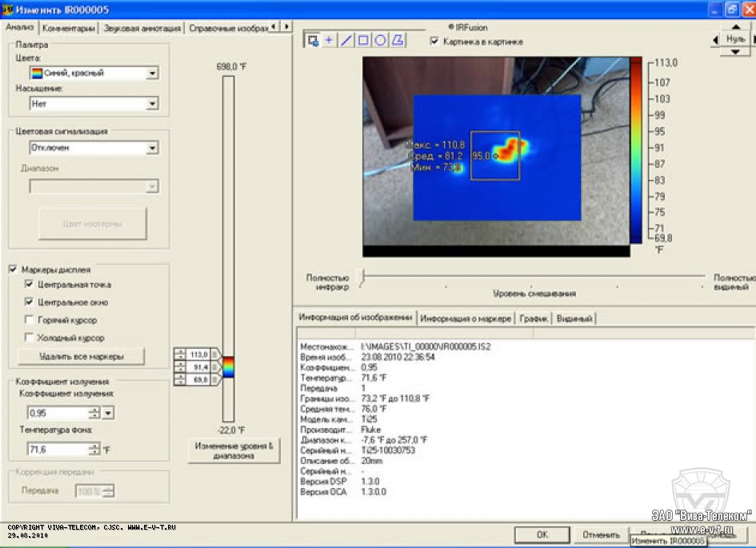Viewport: 756px width, 548px height.
Task: Select the point marker tool
Action: point(330,41)
